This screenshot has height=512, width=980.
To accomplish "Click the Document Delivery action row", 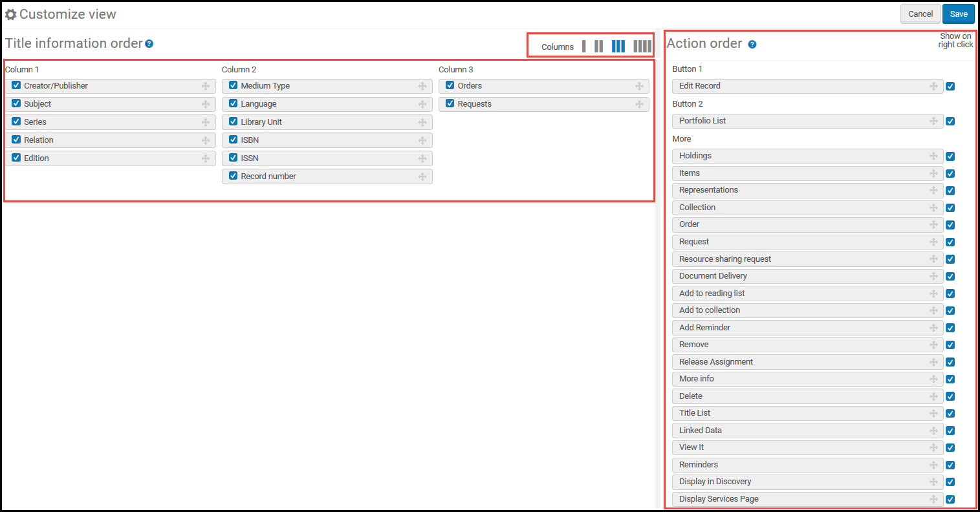I will pyautogui.click(x=807, y=276).
